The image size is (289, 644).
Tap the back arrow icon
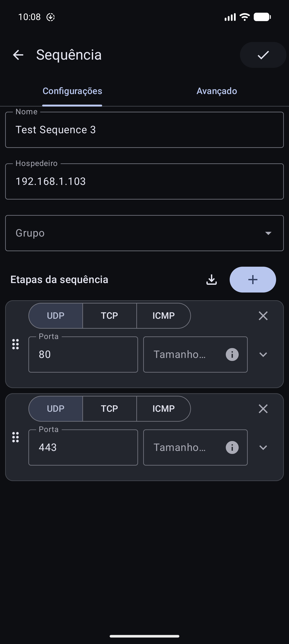pos(18,55)
